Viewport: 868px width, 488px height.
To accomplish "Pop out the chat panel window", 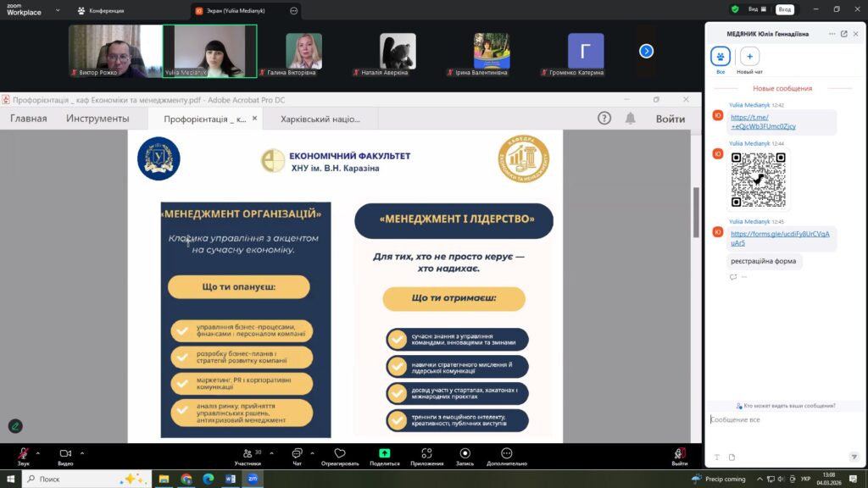I will pos(843,34).
